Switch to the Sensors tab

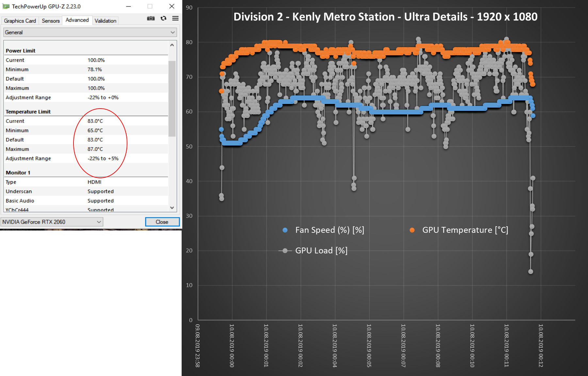coord(51,21)
